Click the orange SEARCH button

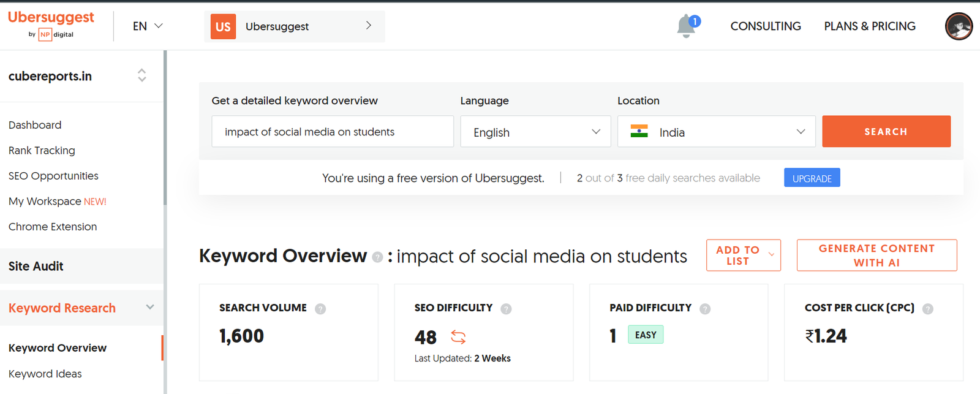(x=886, y=131)
